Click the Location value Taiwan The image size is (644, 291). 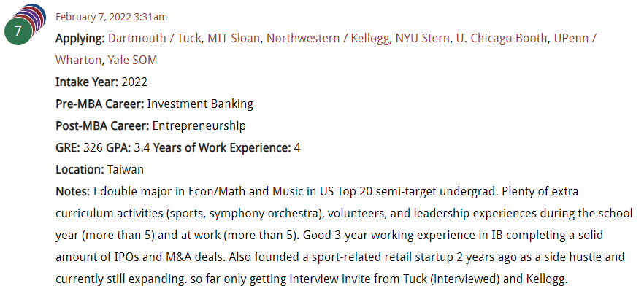pyautogui.click(x=126, y=169)
